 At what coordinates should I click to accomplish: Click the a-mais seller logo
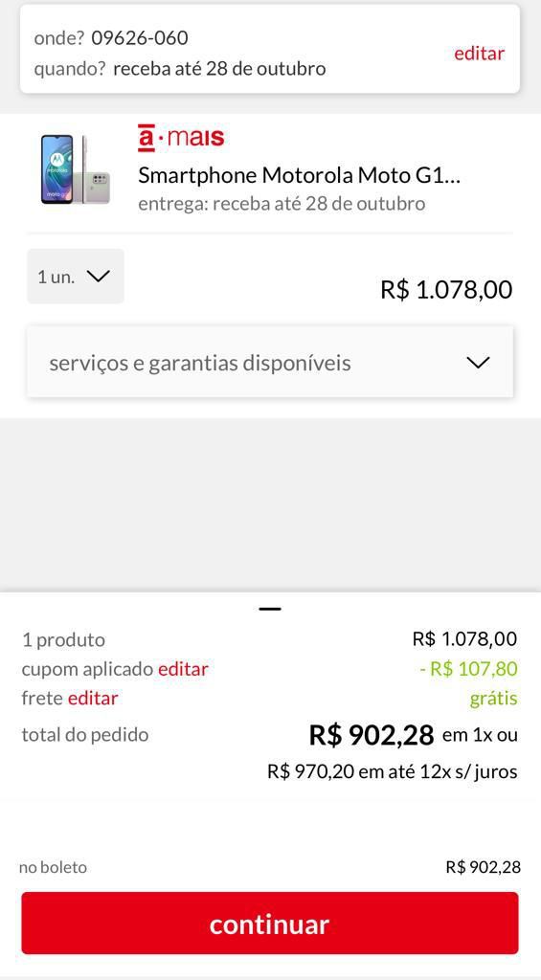(x=181, y=138)
